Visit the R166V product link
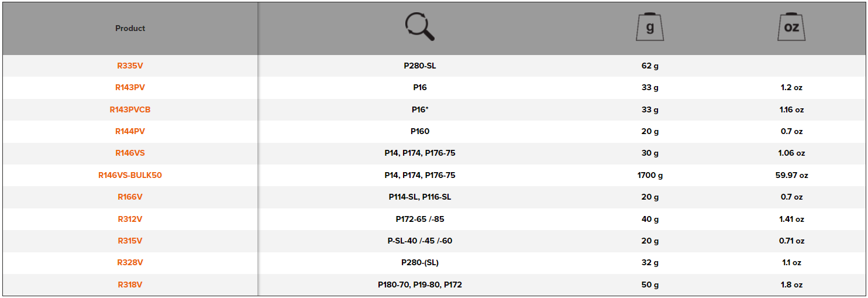 [x=130, y=197]
